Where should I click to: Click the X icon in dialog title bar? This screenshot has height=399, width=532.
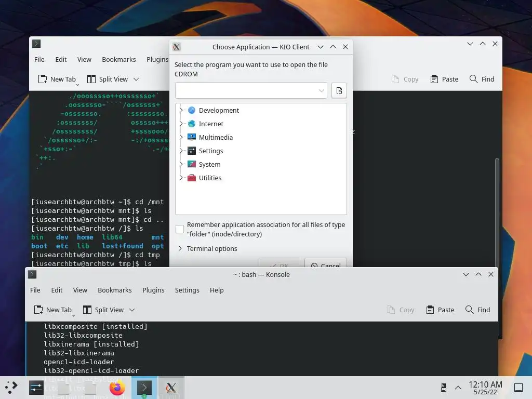[177, 47]
